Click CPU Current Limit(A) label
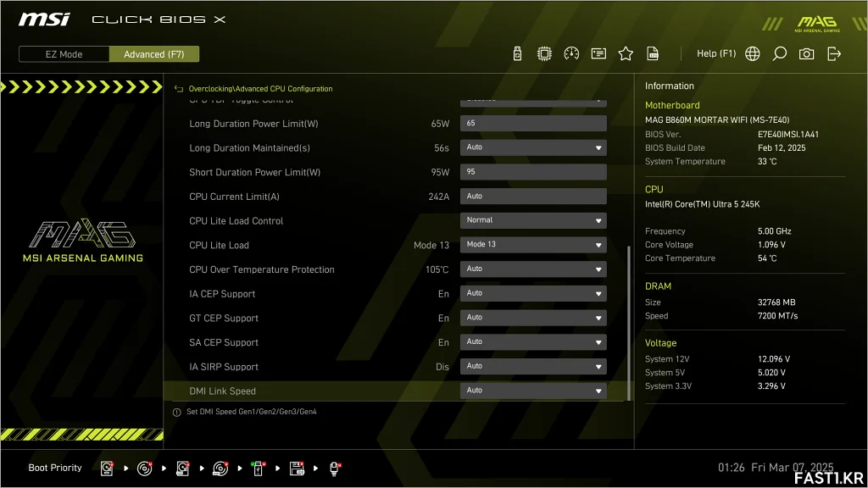 coord(234,197)
